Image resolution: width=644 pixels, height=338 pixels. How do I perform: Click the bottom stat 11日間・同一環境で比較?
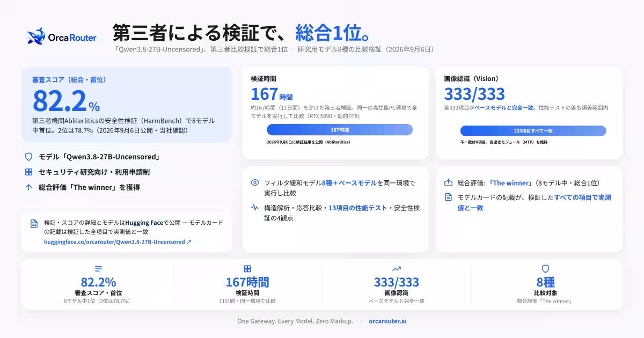(247, 301)
